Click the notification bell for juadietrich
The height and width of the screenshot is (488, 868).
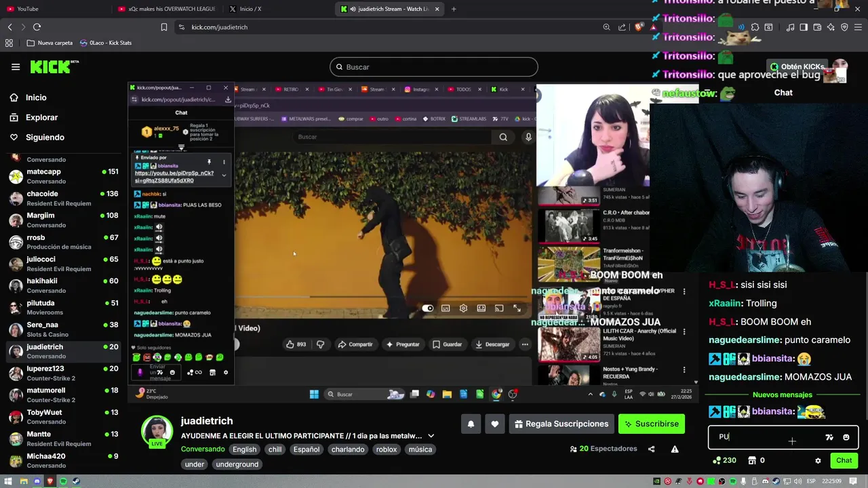point(471,424)
